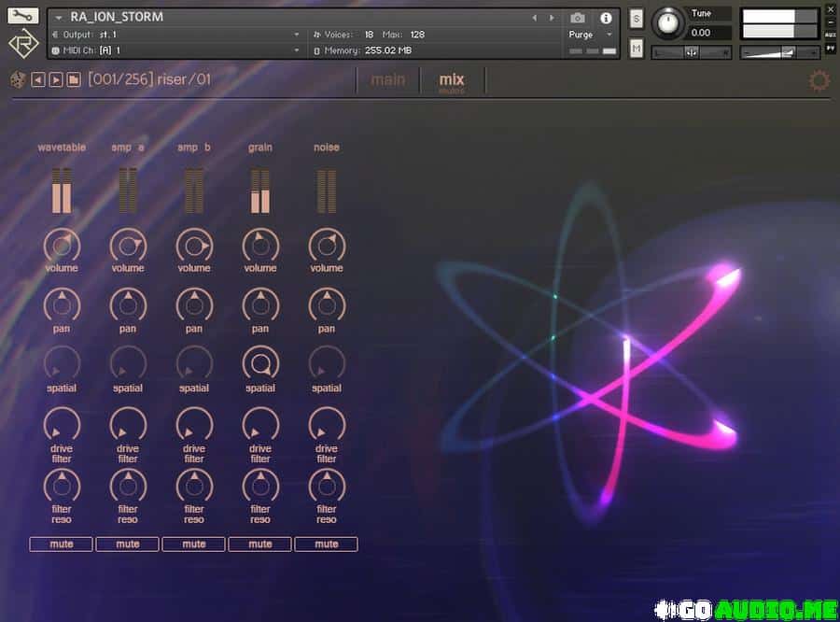Collapse the instrument name header arrow
840x622 pixels.
pyautogui.click(x=59, y=18)
